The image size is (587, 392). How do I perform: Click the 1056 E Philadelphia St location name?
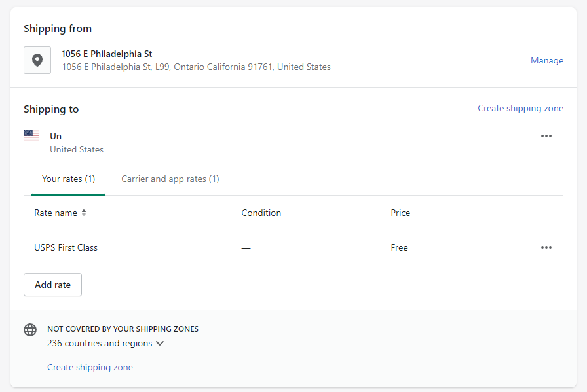[x=107, y=54]
